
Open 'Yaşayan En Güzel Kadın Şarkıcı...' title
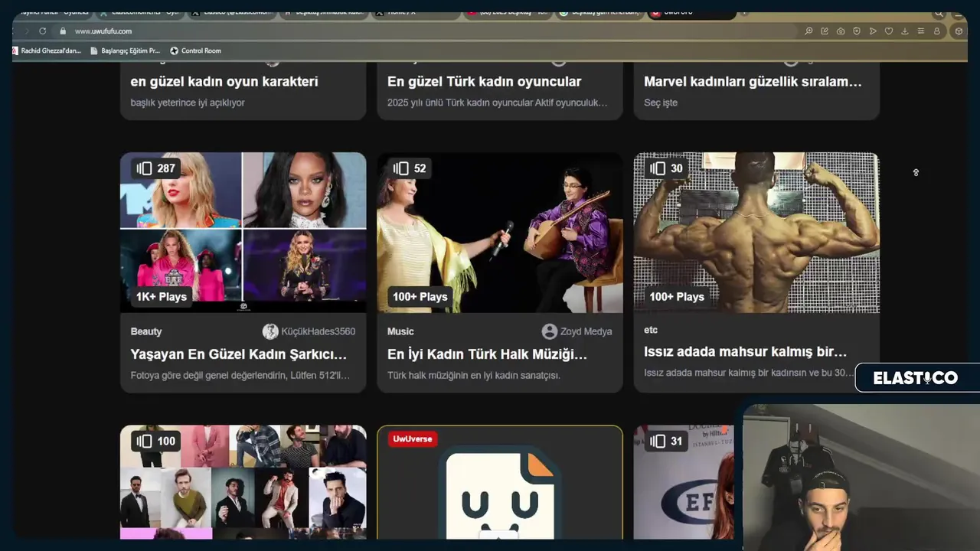pos(239,354)
